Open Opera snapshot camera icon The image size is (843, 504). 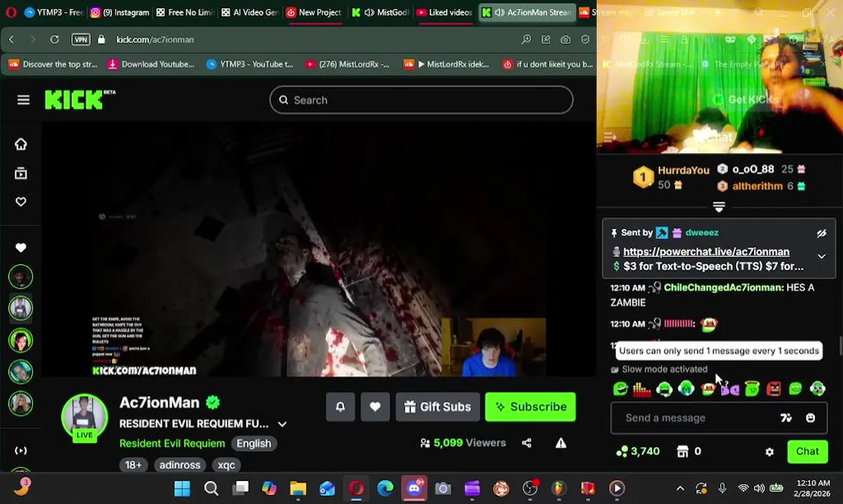click(565, 40)
